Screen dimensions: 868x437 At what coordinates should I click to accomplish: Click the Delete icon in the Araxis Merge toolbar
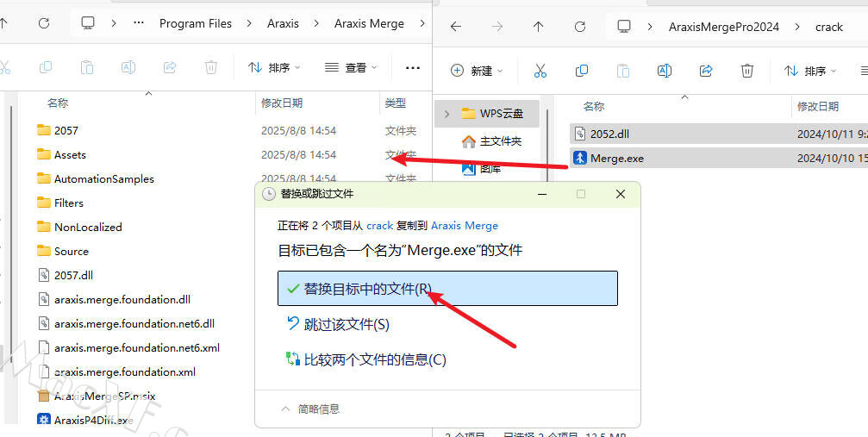tap(211, 67)
